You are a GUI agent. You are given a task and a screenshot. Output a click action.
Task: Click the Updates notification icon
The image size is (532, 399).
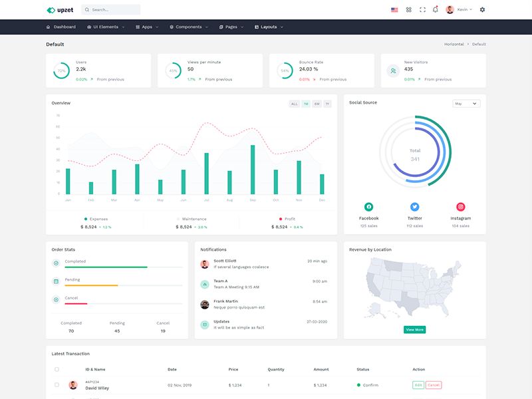(205, 325)
